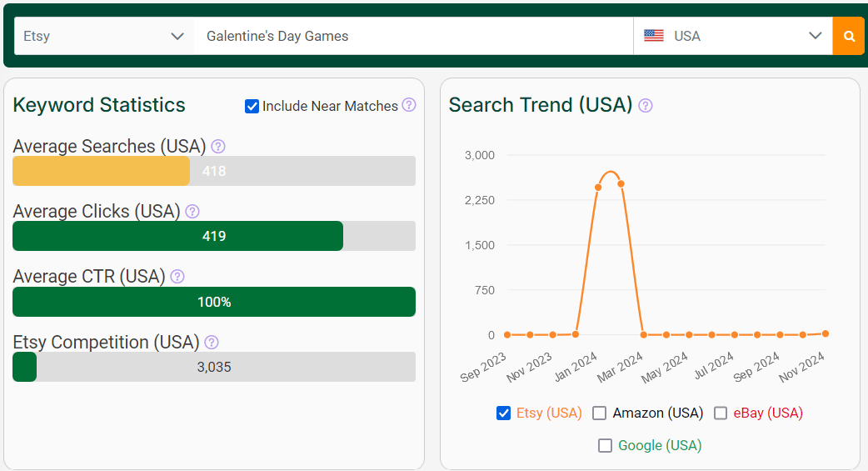Click the Average Searches (USA) label
The height and width of the screenshot is (471, 868).
[x=110, y=146]
